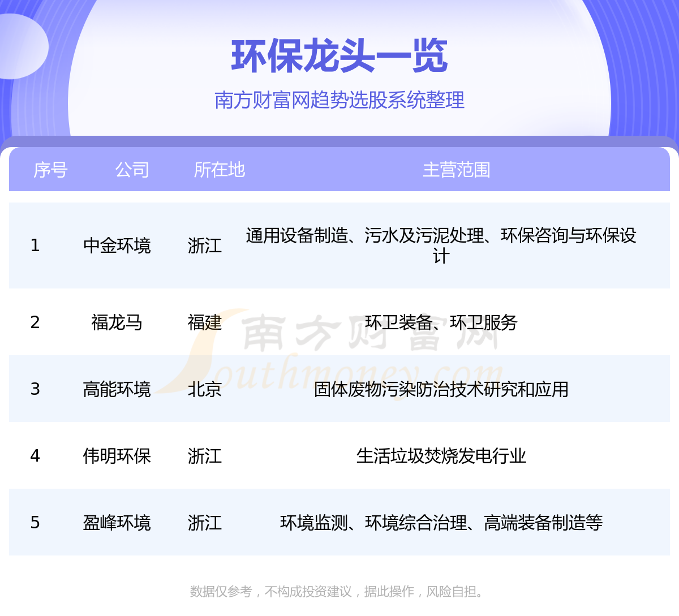Click row number 3

pyautogui.click(x=35, y=389)
